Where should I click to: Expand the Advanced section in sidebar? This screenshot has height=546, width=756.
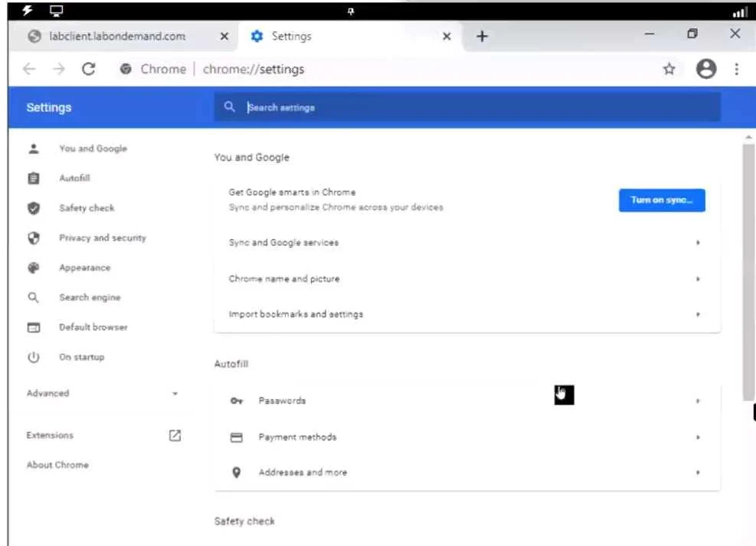103,394
